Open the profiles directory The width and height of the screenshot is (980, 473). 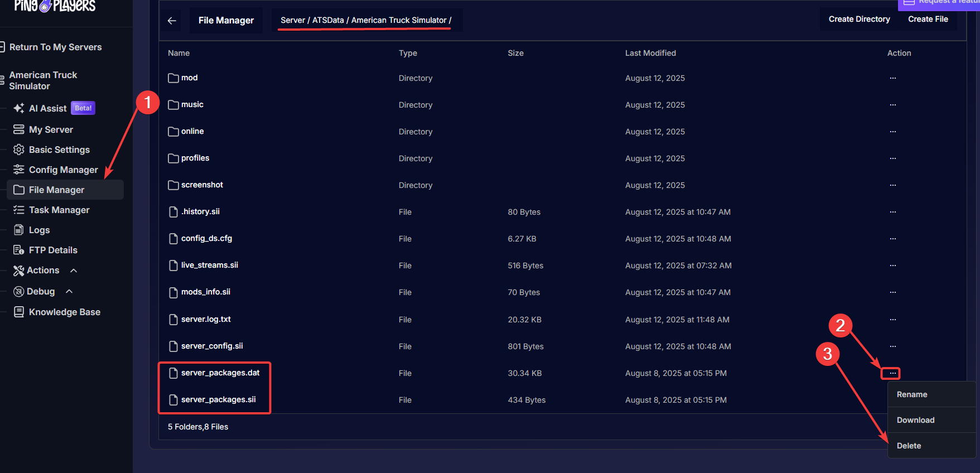pos(189,158)
